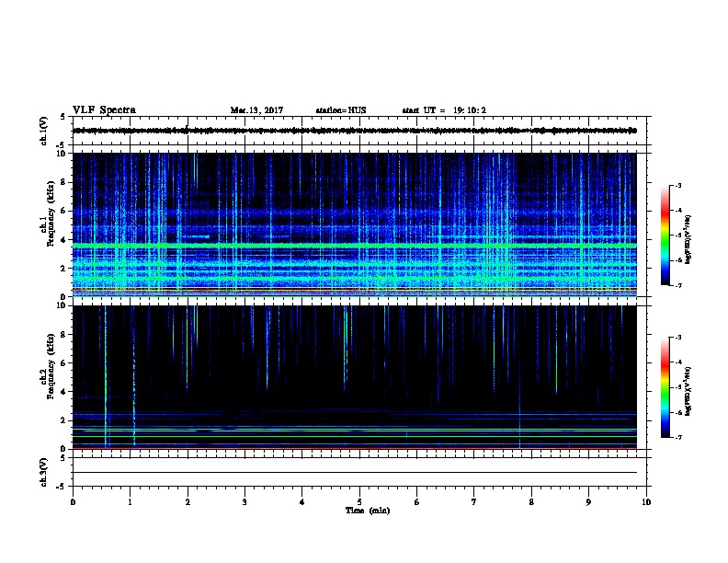Click the ch.1 "Frequency (kHz)" axis title

(51, 213)
